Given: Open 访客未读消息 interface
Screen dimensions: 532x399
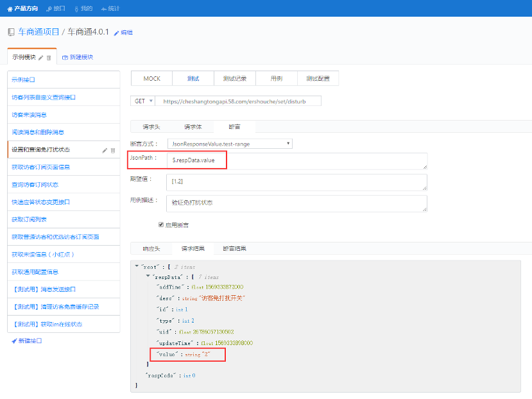Looking at the screenshot, I should (64, 115).
